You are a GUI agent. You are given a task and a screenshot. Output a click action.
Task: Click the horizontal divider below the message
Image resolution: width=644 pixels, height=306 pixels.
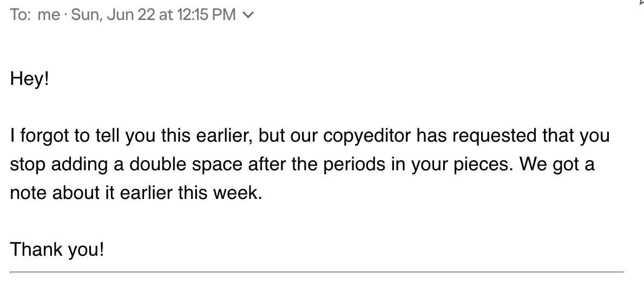pos(317,271)
